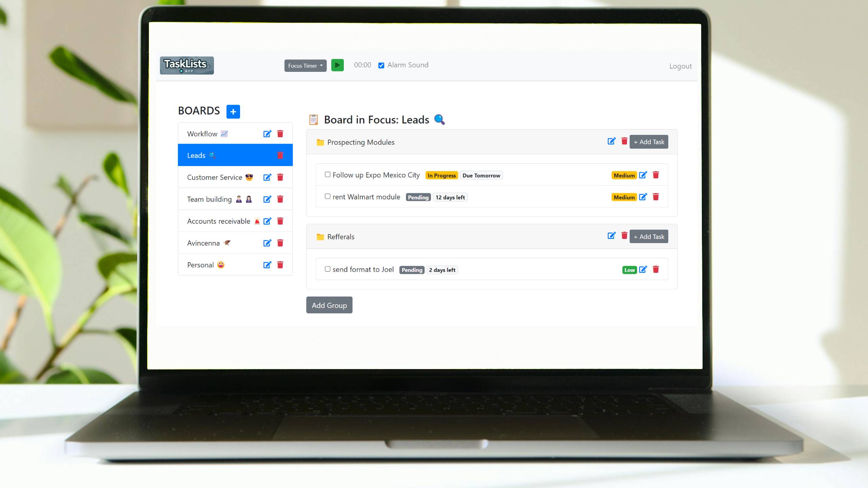Start the focus timer play button
The width and height of the screenshot is (868, 488).
coord(337,64)
